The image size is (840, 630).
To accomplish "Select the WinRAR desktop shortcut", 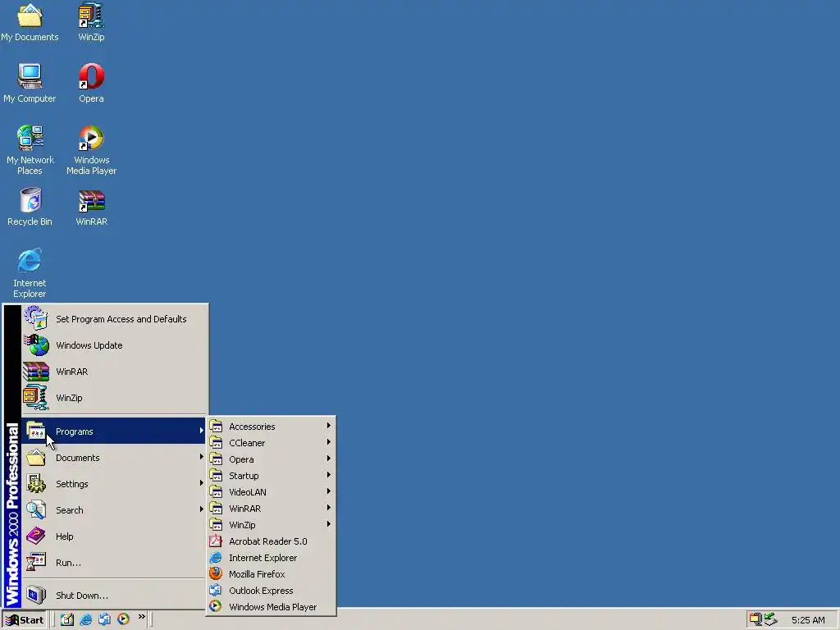I will point(91,206).
